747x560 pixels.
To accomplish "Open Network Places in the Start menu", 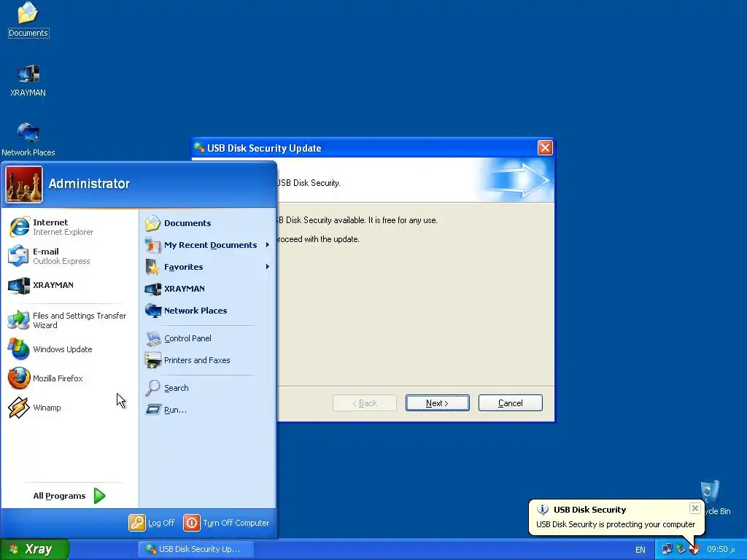I will 208,311.
